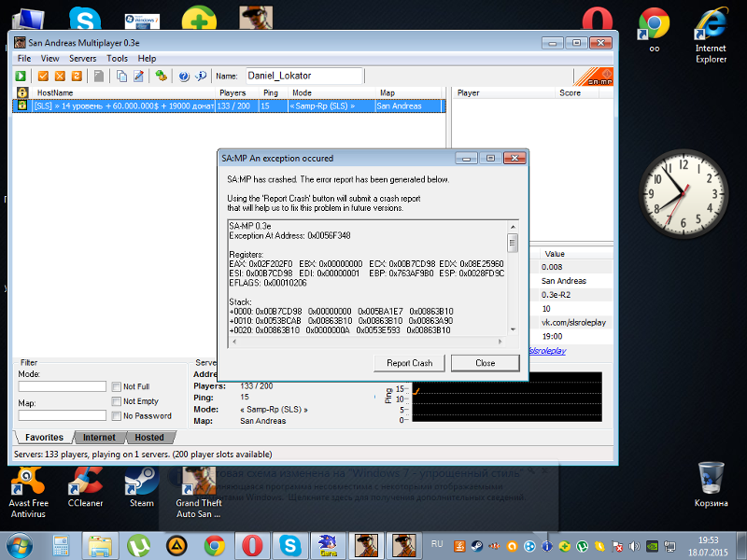
Task: Click the Name input field
Action: [304, 76]
